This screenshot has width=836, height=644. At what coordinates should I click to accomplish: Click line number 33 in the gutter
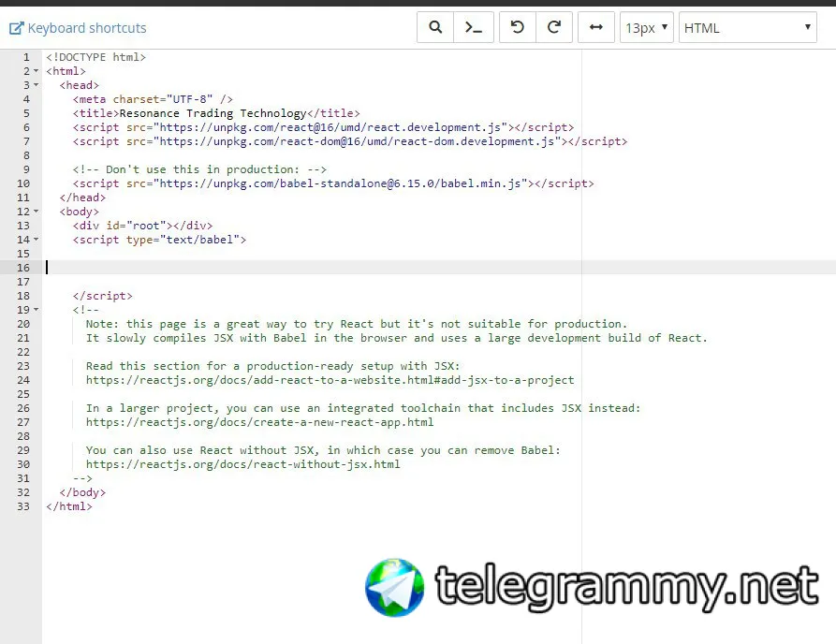point(23,506)
